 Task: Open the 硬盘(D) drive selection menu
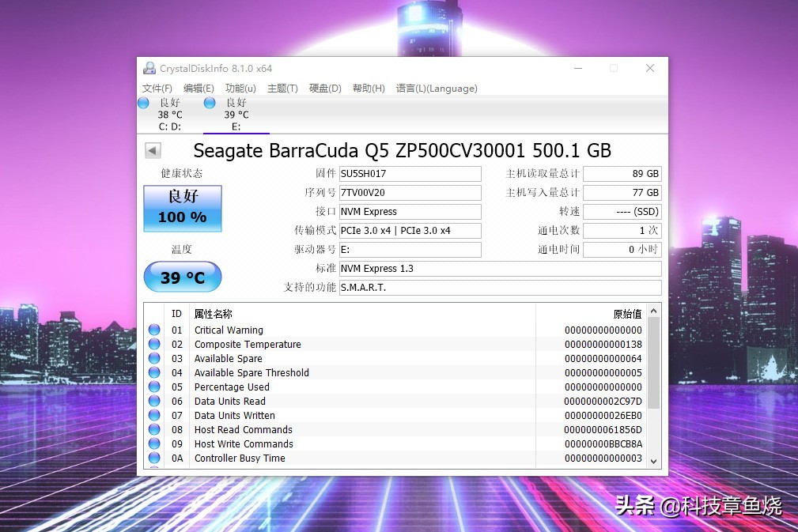[324, 88]
